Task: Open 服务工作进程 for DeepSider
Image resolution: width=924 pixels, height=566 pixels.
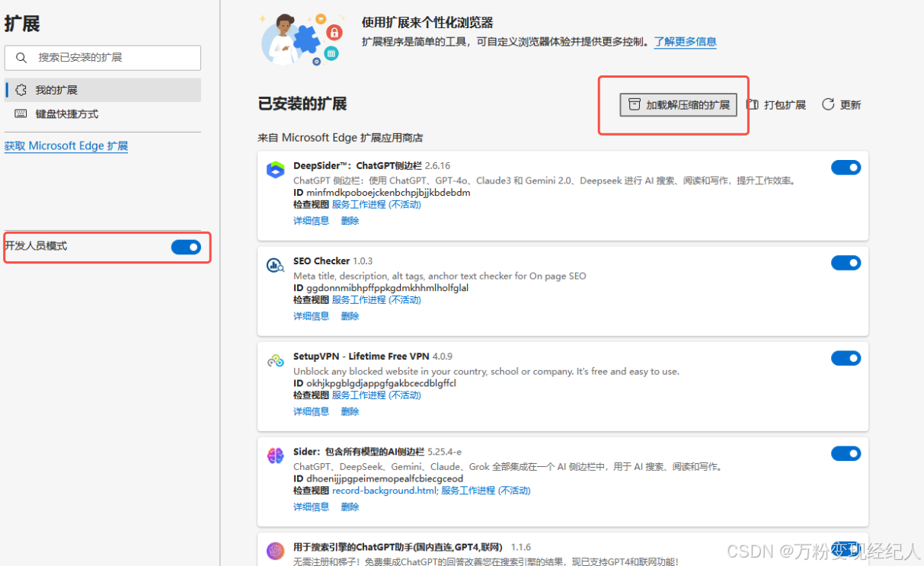Action: tap(376, 205)
